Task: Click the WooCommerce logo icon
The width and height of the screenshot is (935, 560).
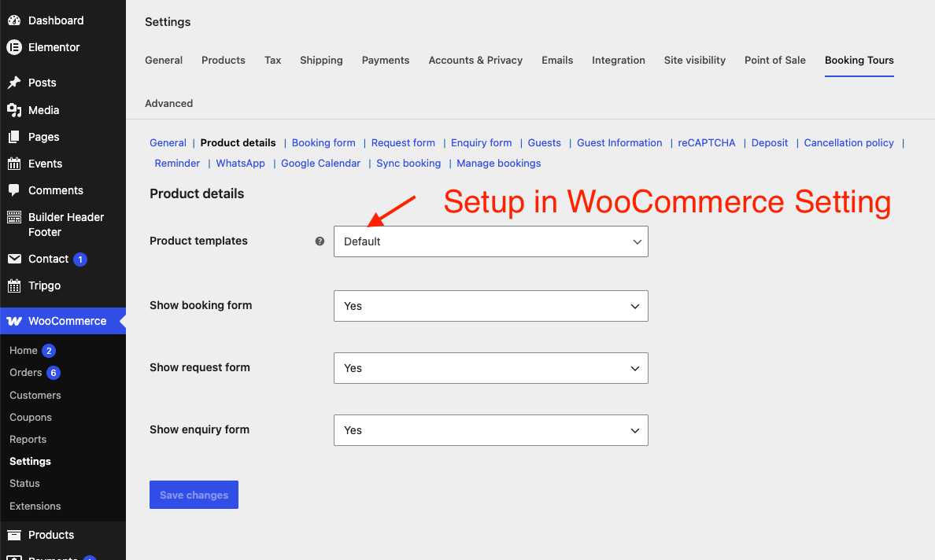Action: [x=14, y=321]
